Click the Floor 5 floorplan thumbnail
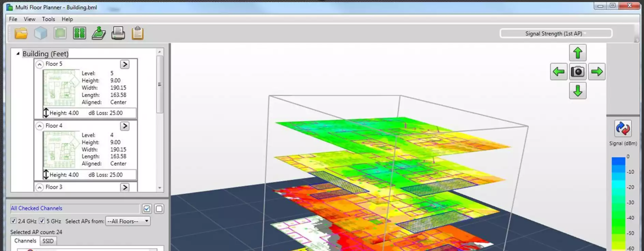Image resolution: width=644 pixels, height=251 pixels. pos(60,88)
